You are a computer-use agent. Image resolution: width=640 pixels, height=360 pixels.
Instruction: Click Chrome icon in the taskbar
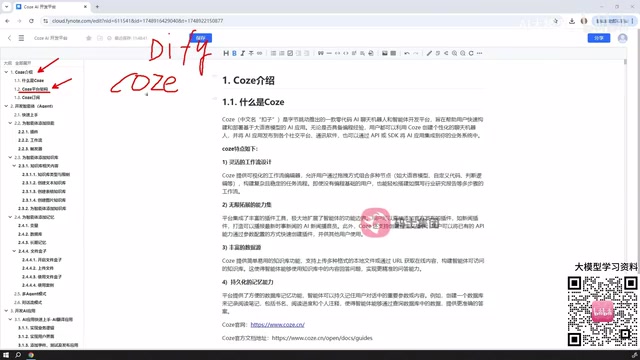click(31, 355)
